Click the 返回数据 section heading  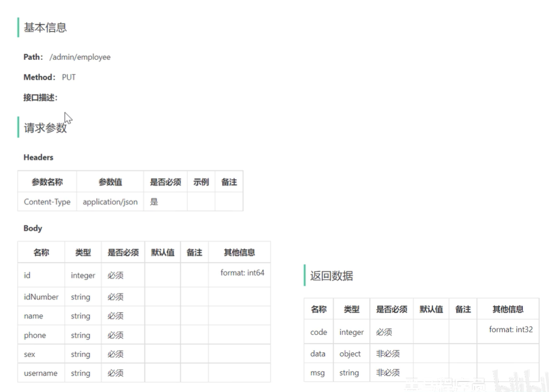coord(331,276)
